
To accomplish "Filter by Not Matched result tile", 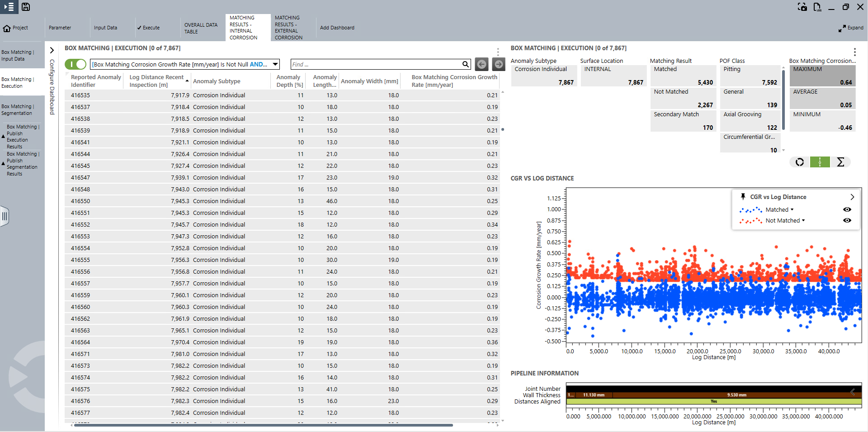I will [683, 98].
